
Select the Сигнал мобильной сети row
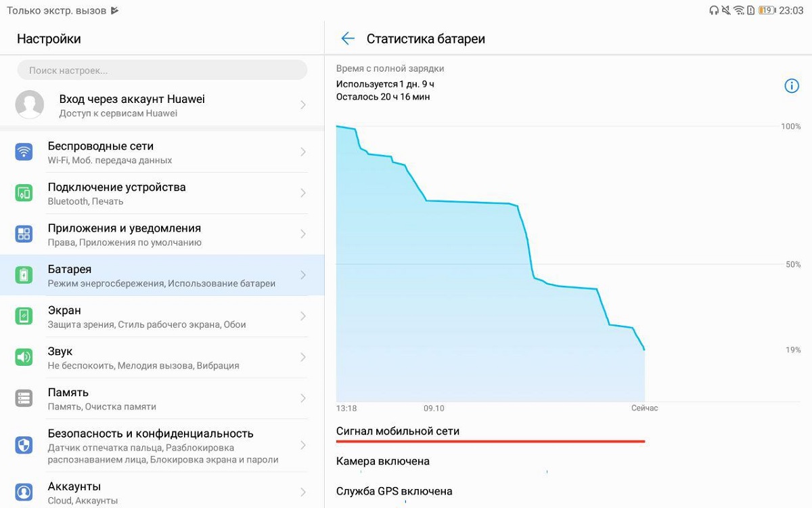491,432
